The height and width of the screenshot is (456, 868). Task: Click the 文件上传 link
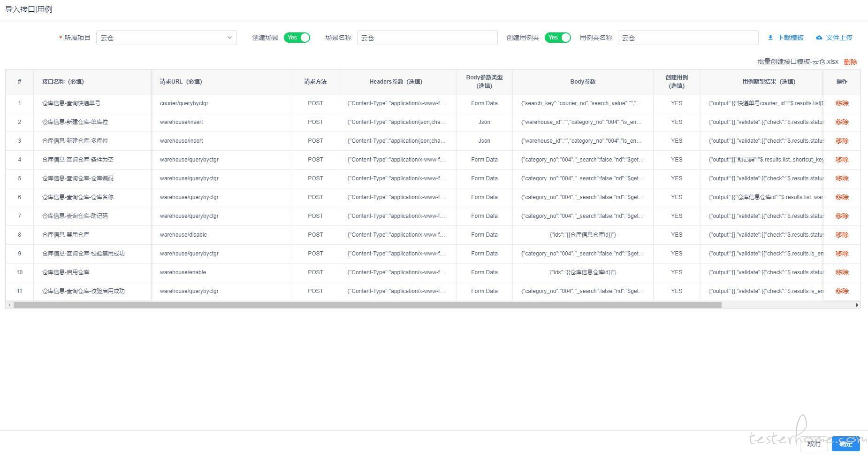[x=839, y=38]
